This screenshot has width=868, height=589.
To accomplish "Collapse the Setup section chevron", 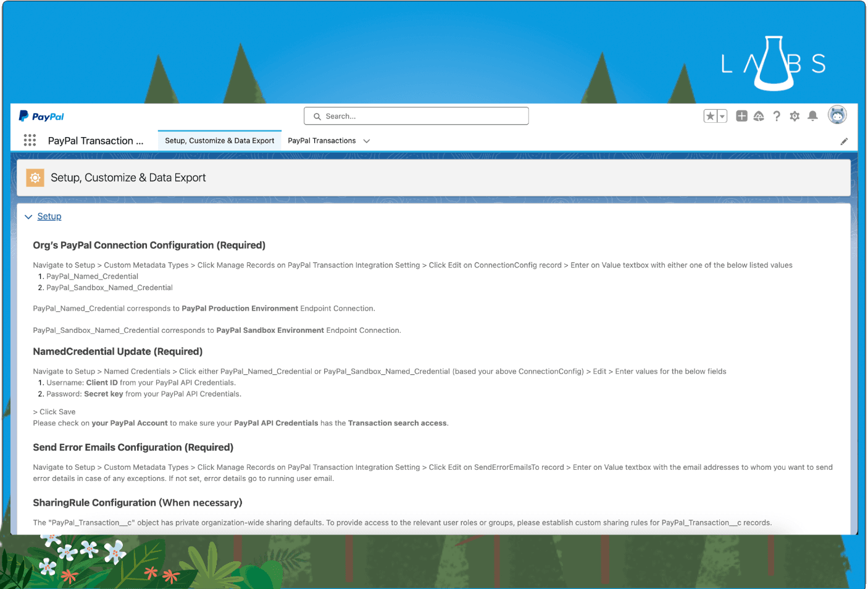I will (x=28, y=217).
